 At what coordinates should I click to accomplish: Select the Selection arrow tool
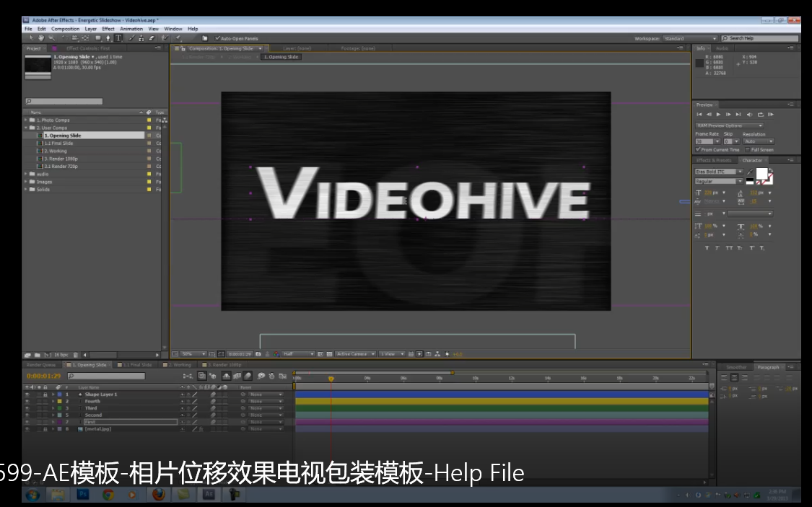click(31, 38)
